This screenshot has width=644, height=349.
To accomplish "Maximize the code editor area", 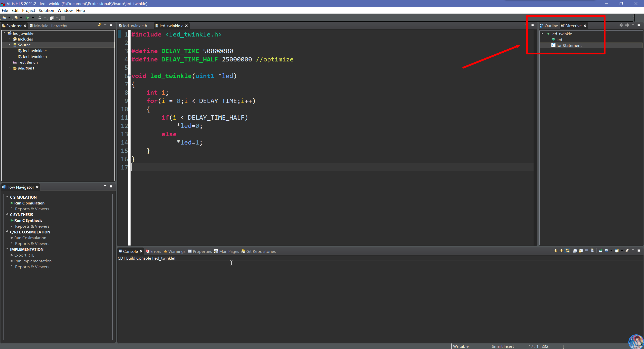I will point(533,25).
